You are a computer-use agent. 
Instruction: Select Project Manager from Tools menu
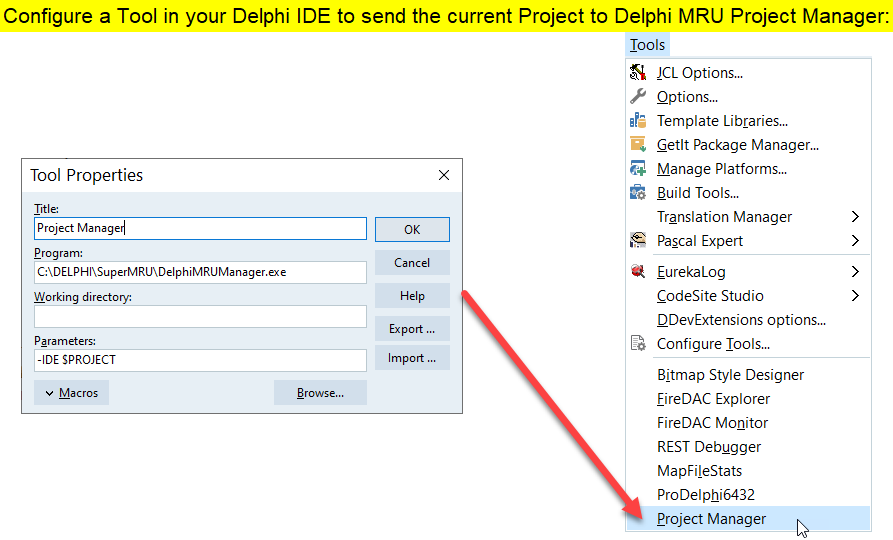(711, 519)
